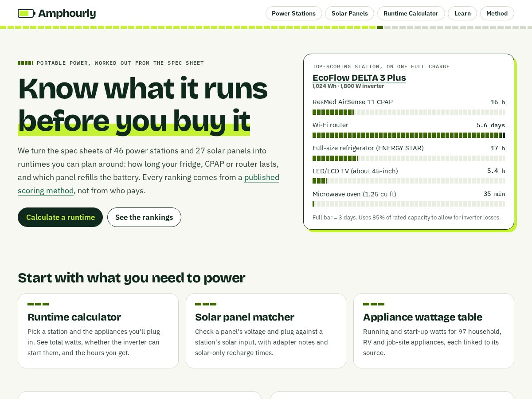
Task: Click the '5.4 h' TV runtime value
Action: [496, 171]
